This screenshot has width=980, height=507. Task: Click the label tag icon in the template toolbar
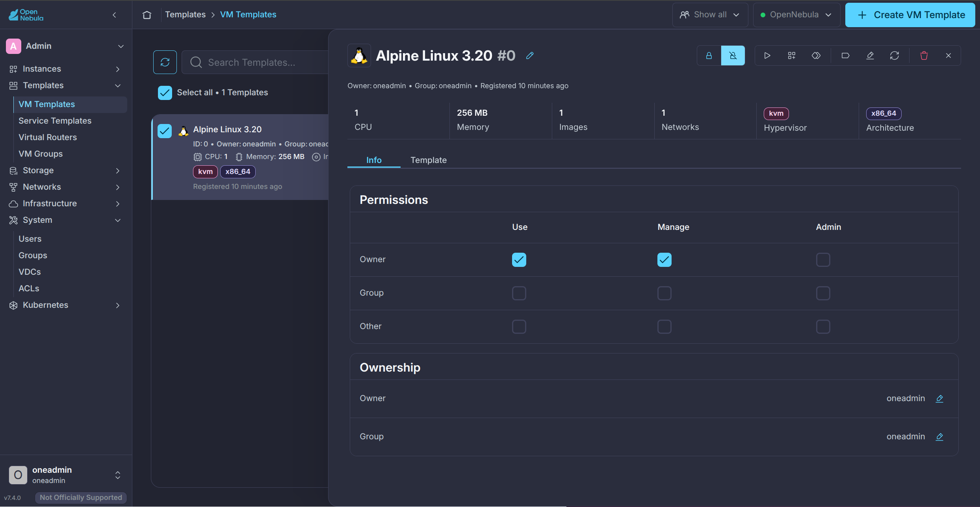[x=845, y=56]
